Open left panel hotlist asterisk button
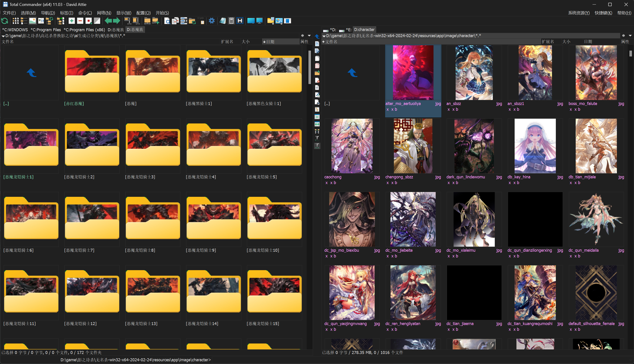The image size is (634, 364). point(303,36)
